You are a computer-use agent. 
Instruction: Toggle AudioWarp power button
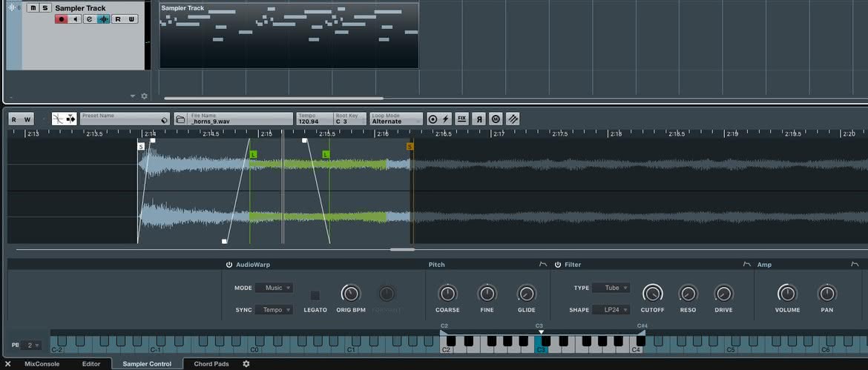point(229,265)
